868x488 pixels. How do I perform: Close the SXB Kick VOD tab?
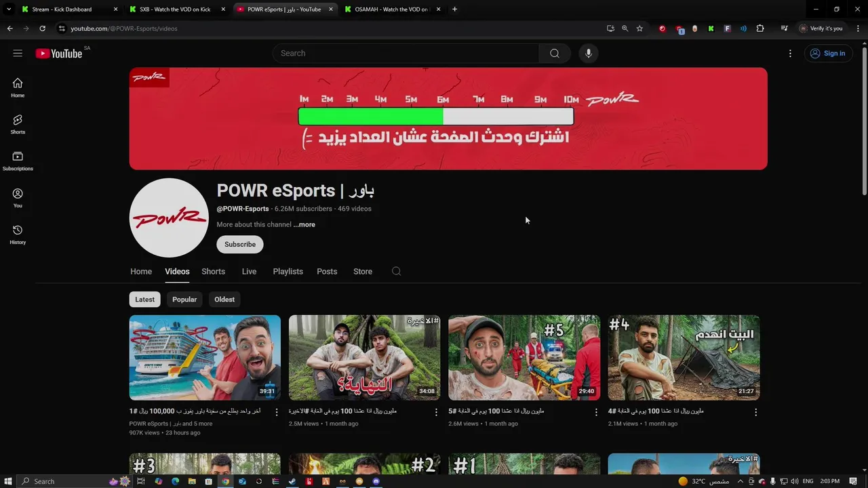[223, 9]
